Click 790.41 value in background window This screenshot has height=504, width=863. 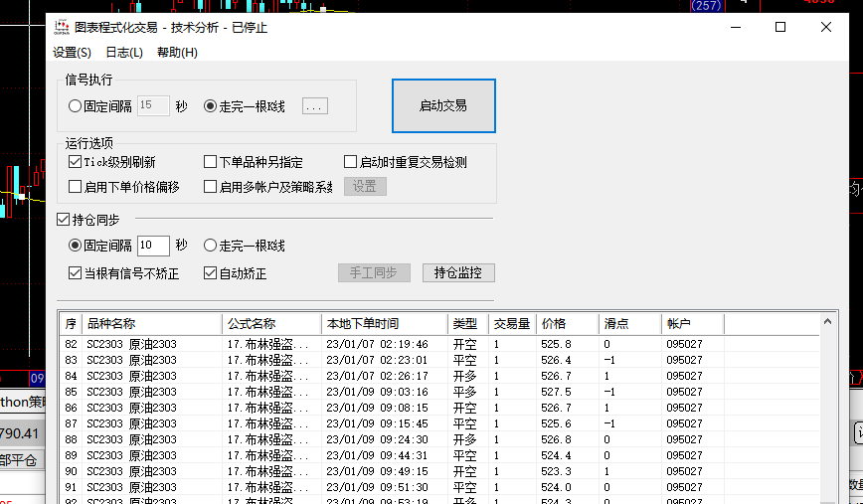(19, 433)
